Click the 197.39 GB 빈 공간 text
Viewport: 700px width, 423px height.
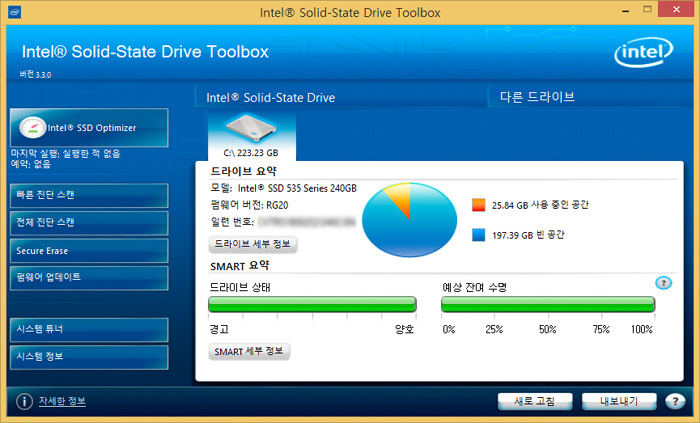pos(528,235)
